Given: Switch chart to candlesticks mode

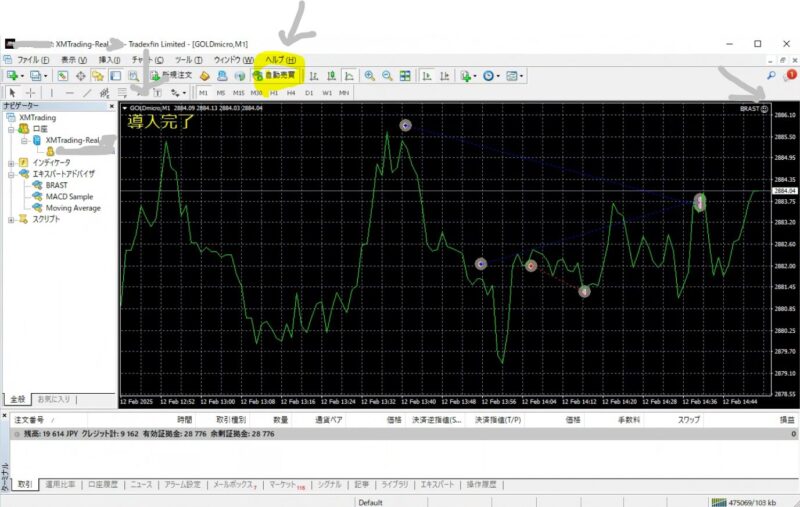Looking at the screenshot, I should pyautogui.click(x=332, y=76).
